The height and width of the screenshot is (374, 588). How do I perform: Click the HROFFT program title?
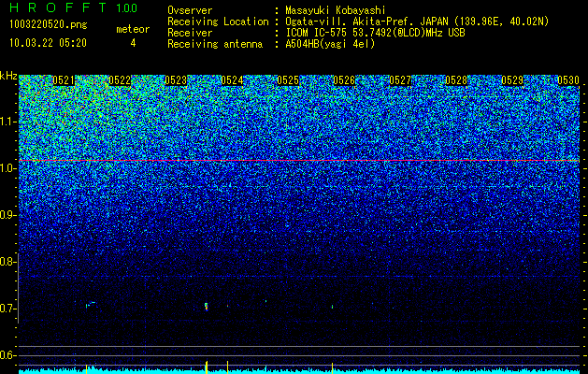[59, 7]
